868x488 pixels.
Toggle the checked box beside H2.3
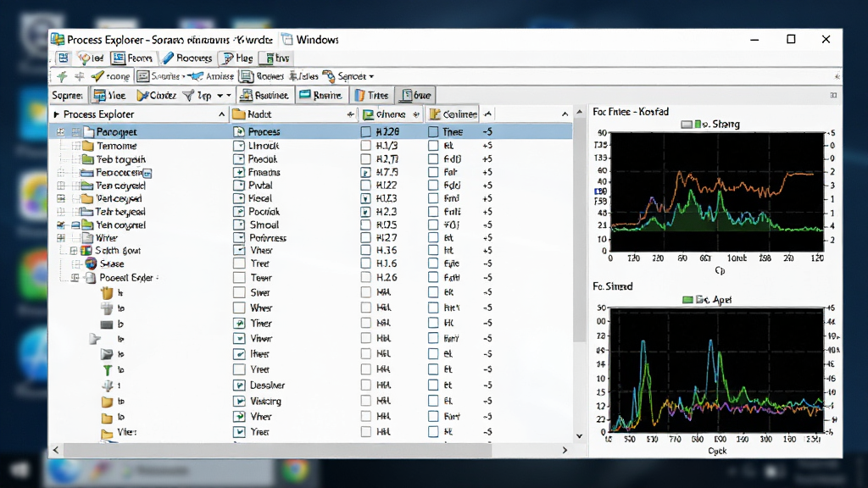366,212
